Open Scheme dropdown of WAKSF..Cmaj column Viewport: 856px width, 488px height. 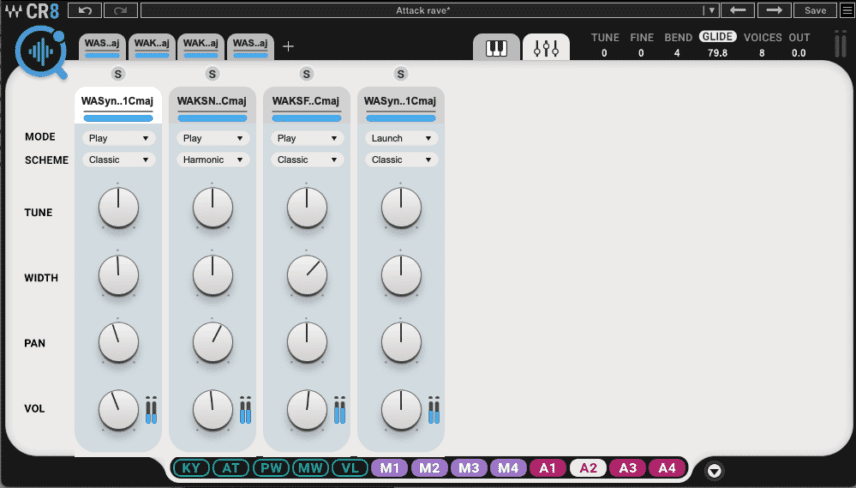point(307,159)
